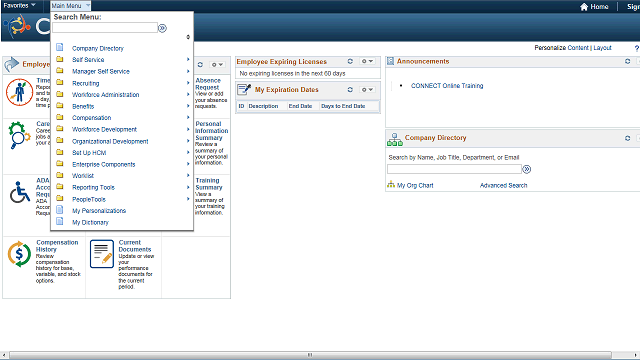Click the Home house icon

(584, 7)
